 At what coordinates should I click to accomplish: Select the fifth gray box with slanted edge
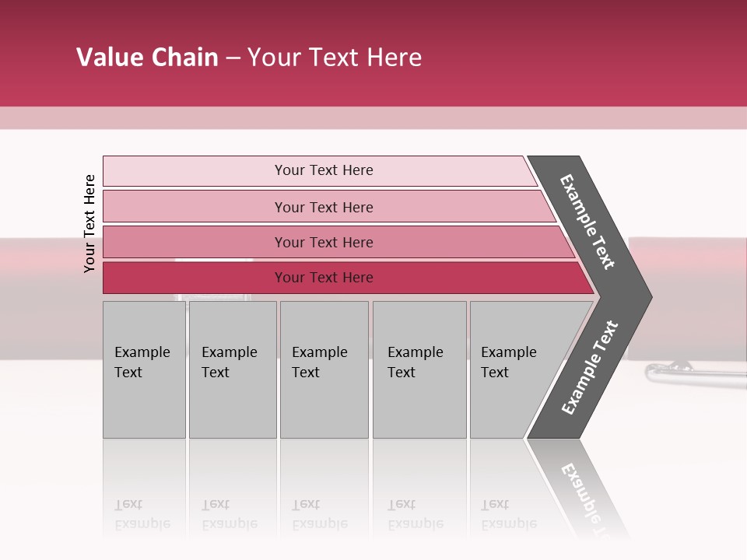(514, 369)
